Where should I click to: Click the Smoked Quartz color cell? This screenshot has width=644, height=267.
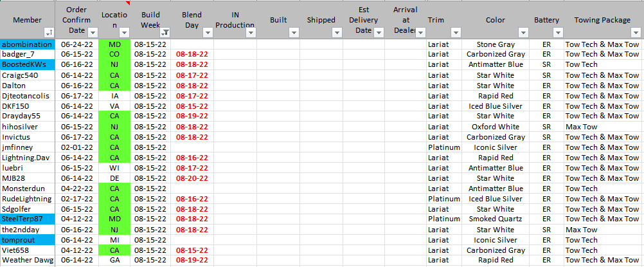tap(495, 219)
